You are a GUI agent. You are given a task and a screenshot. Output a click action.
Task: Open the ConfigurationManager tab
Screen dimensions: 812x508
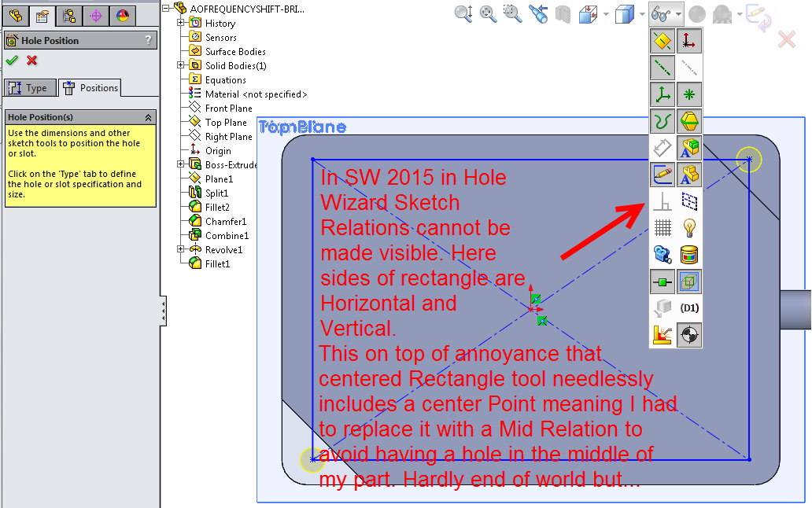pyautogui.click(x=69, y=16)
